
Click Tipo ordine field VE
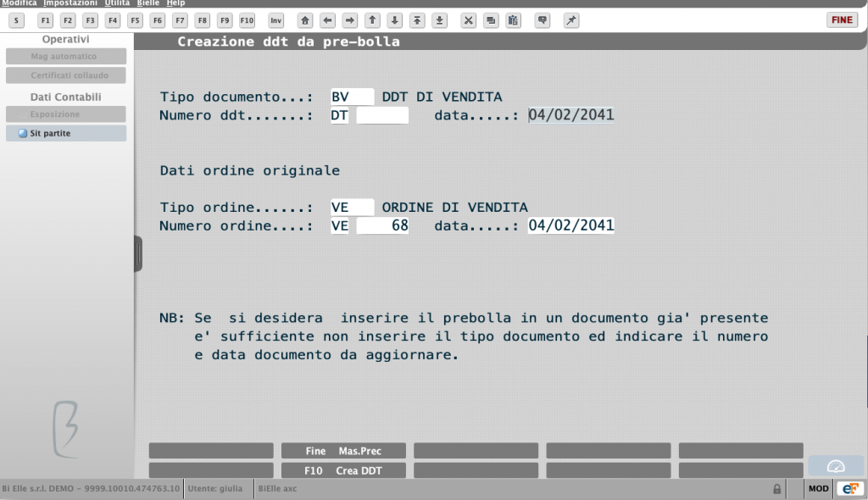pos(352,208)
